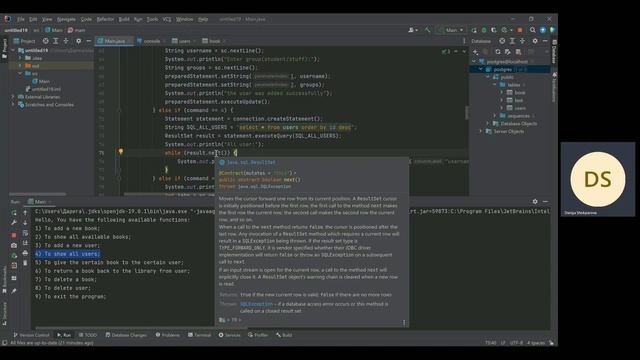The height and width of the screenshot is (360, 640).
Task: Click the red Stop button in toolbar
Action: point(520,30)
